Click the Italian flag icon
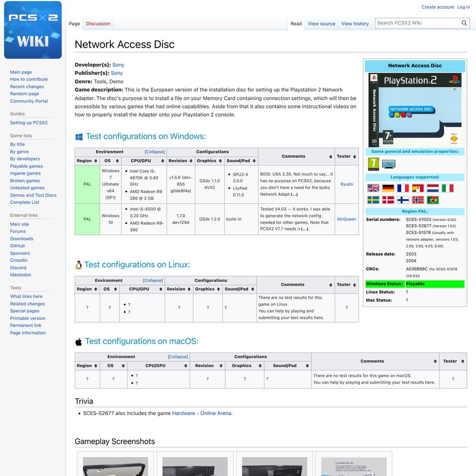 point(447,188)
